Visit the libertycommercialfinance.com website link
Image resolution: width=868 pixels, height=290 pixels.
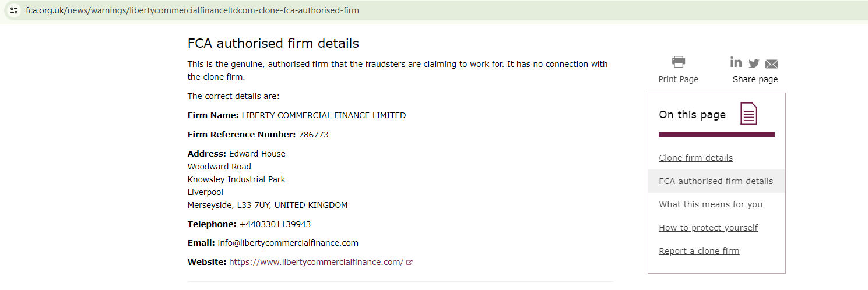pyautogui.click(x=316, y=262)
